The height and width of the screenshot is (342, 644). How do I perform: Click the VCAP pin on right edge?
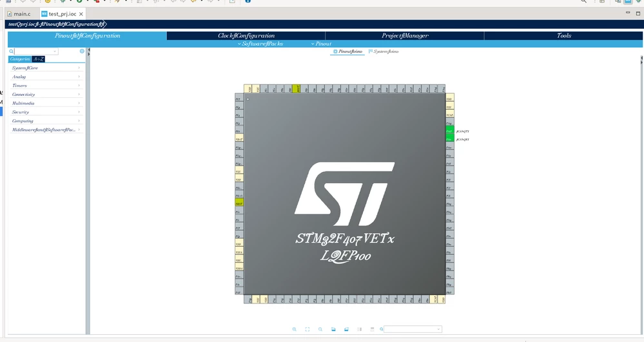click(450, 115)
